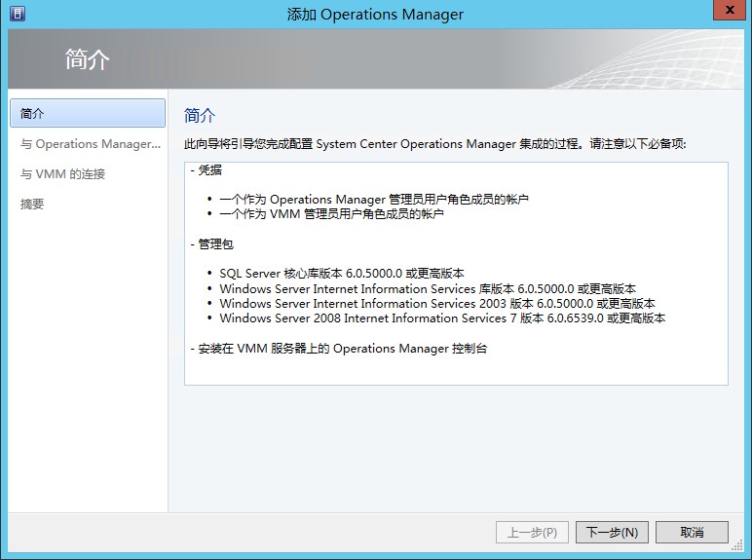Click the SQL Server 核心库版本 6.0.5000.0 bullet
This screenshot has width=752, height=560.
pyautogui.click(x=342, y=274)
